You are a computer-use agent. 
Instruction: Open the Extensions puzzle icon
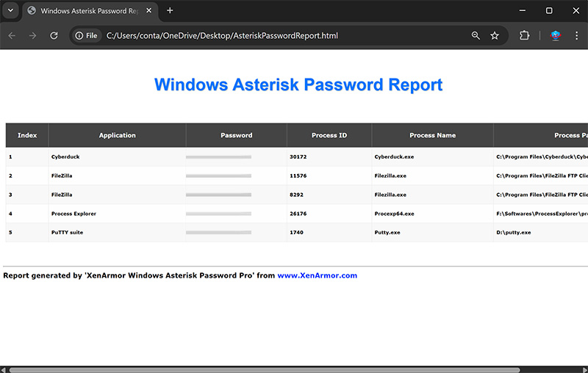point(524,35)
